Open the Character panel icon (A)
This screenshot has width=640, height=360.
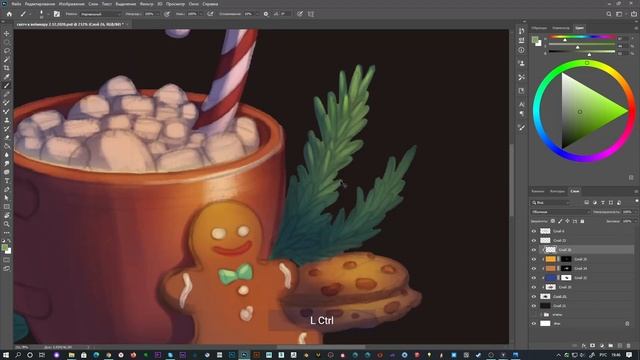[x=521, y=104]
